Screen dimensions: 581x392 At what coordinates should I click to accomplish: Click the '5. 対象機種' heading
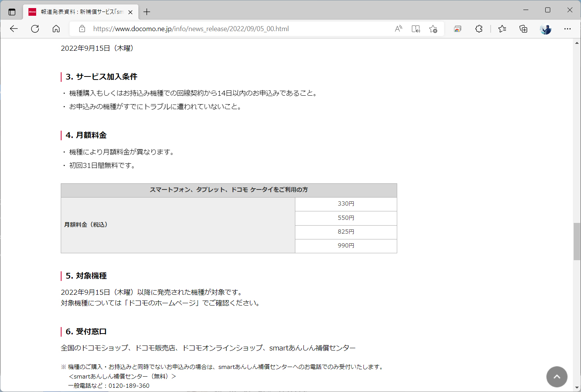(x=86, y=276)
